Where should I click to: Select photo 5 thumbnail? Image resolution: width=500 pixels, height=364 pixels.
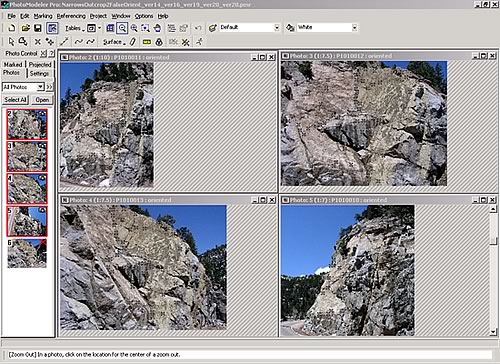point(27,221)
